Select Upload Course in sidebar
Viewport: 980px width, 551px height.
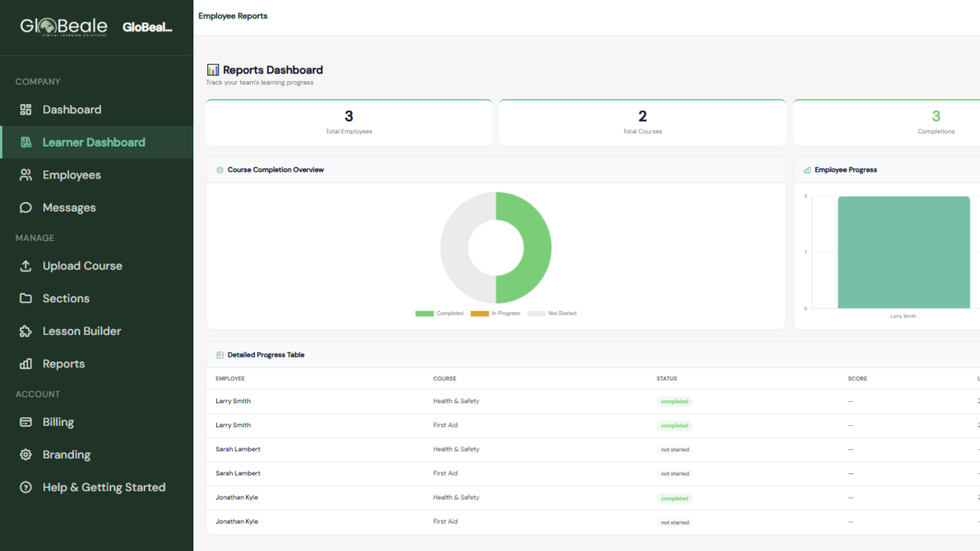(x=97, y=266)
